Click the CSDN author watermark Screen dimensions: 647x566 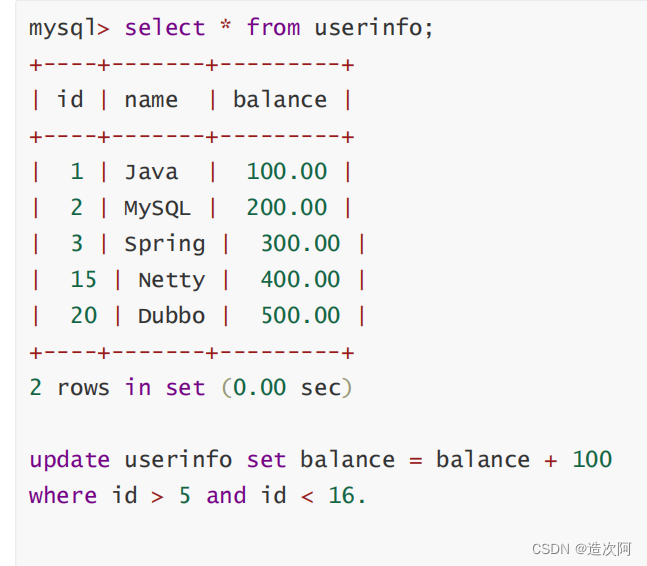[x=581, y=549]
